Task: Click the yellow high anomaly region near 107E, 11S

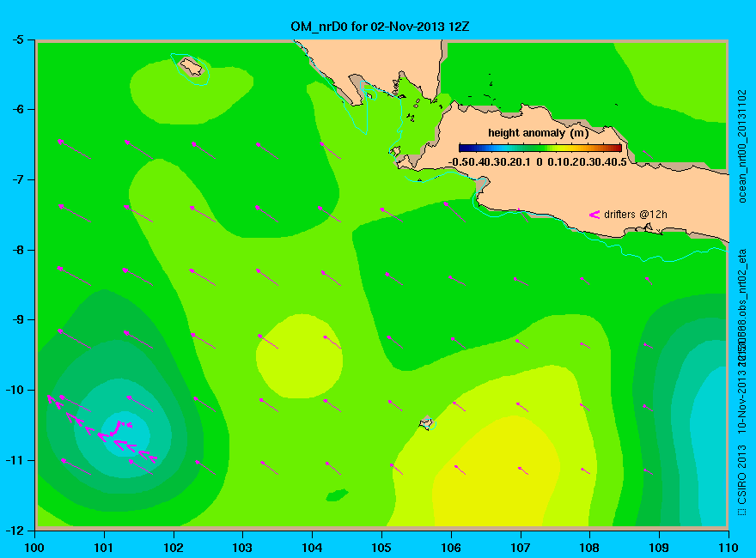Action: [x=497, y=472]
